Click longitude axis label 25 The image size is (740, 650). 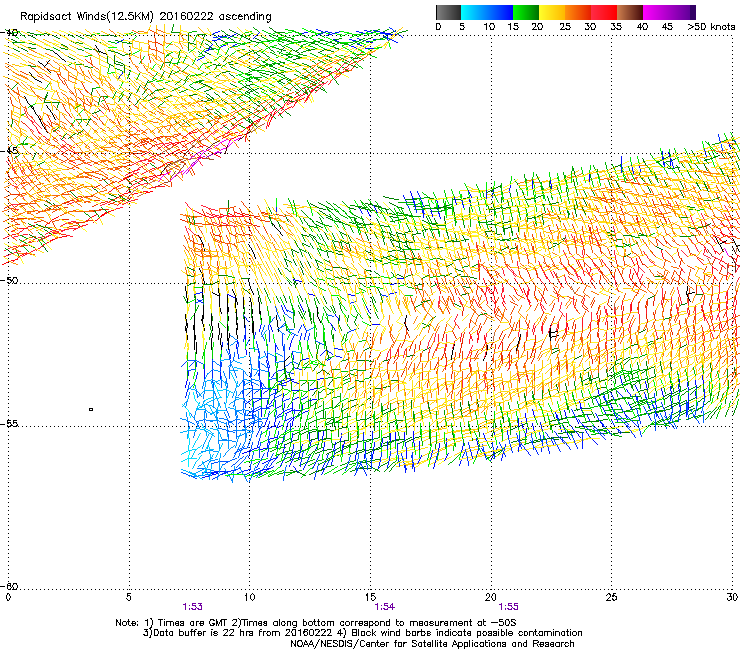(x=611, y=597)
